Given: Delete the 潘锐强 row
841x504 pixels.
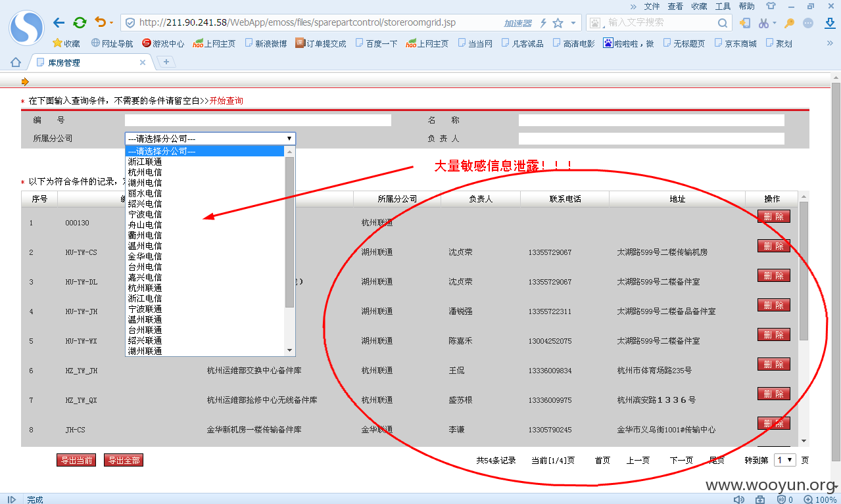Looking at the screenshot, I should pos(774,305).
